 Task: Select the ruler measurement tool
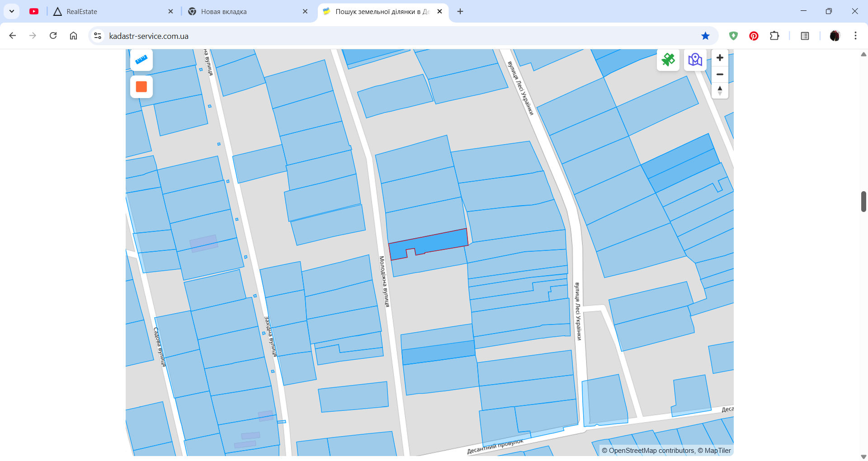(x=142, y=60)
